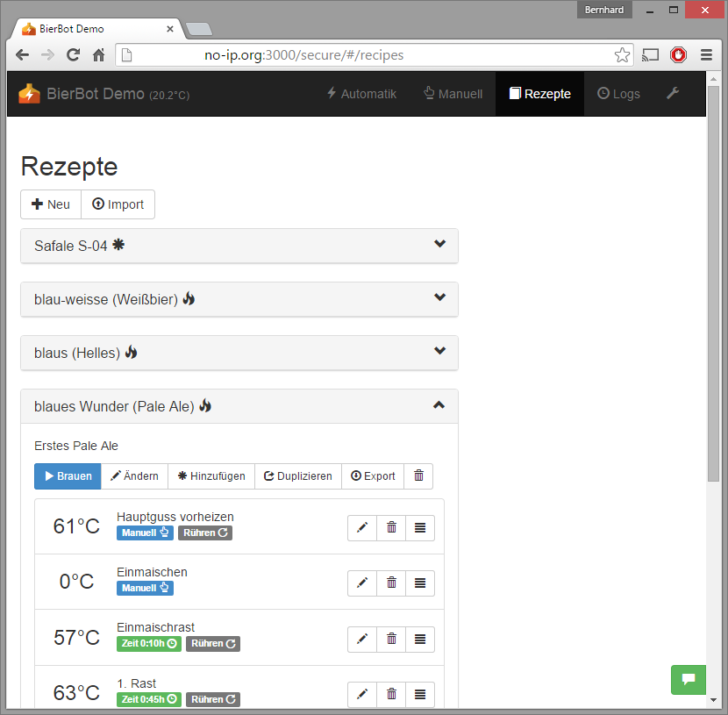
Task: Click the Import button
Action: point(118,204)
